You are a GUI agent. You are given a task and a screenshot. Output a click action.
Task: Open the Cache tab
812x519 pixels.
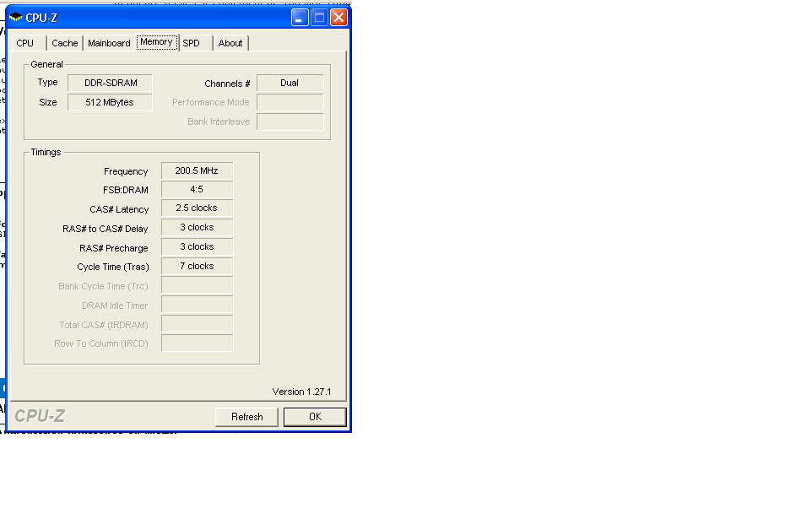pos(64,43)
